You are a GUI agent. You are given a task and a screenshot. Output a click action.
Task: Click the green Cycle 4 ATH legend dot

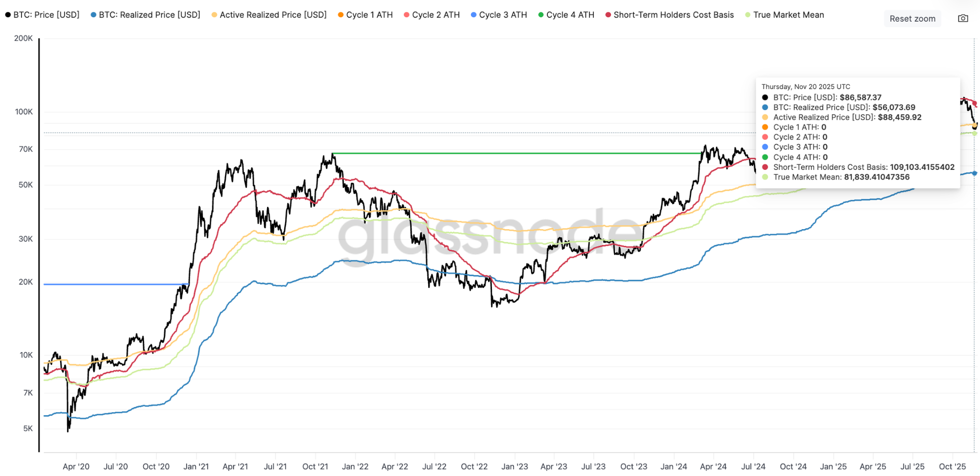point(541,15)
